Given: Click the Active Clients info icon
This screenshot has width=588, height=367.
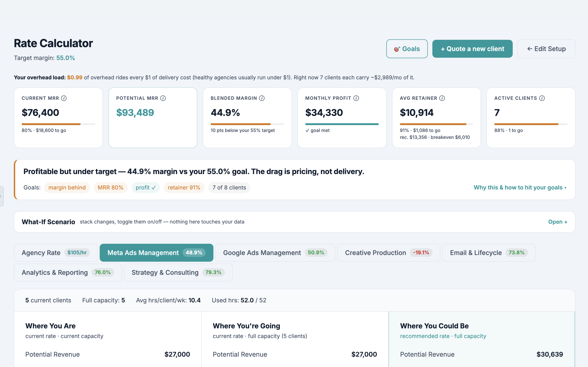Looking at the screenshot, I should (542, 98).
